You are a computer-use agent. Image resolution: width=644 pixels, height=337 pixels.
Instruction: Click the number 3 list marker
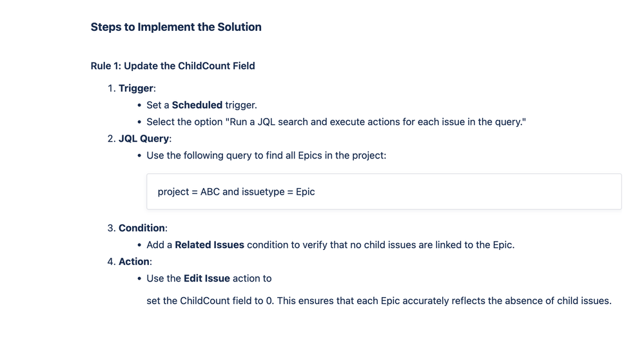(112, 228)
